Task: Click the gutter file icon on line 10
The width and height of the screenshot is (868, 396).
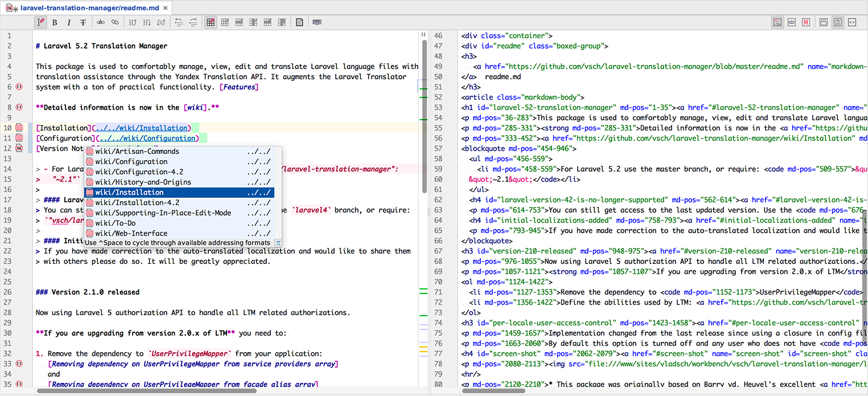Action: pos(19,128)
